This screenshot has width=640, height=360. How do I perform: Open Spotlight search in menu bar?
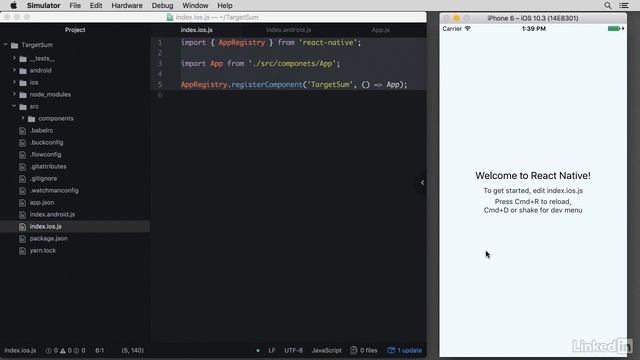tap(608, 5)
